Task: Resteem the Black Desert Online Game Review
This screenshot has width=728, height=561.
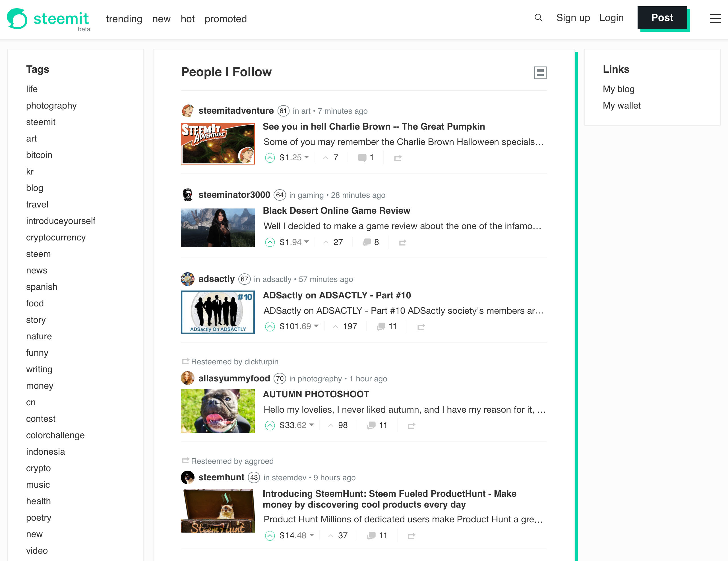Action: (402, 242)
